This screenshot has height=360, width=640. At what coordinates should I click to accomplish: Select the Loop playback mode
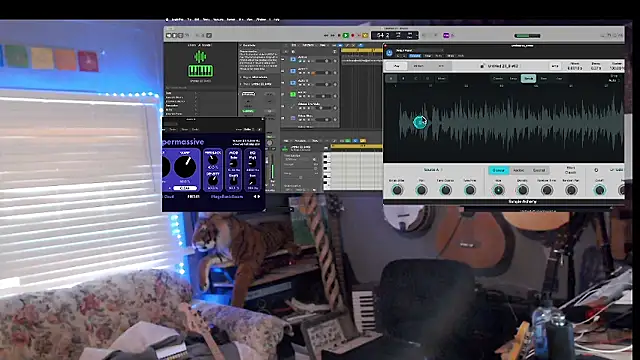click(x=513, y=78)
